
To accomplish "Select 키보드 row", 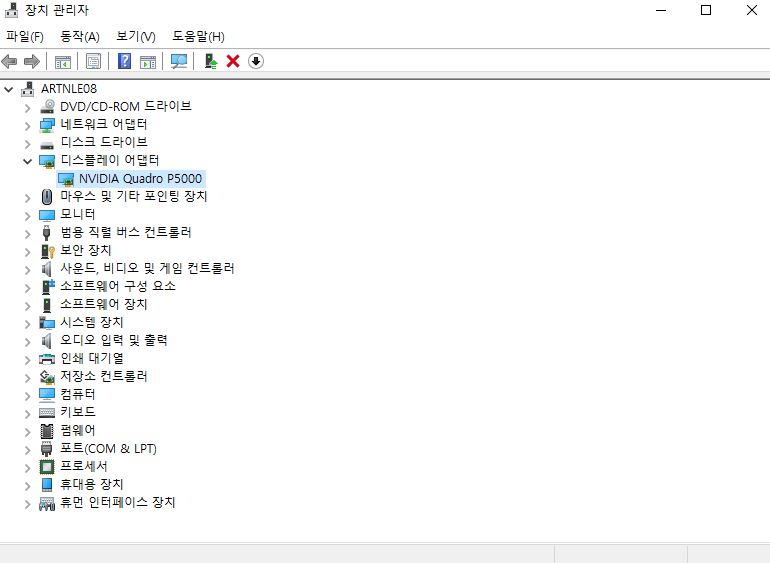I will click(77, 412).
